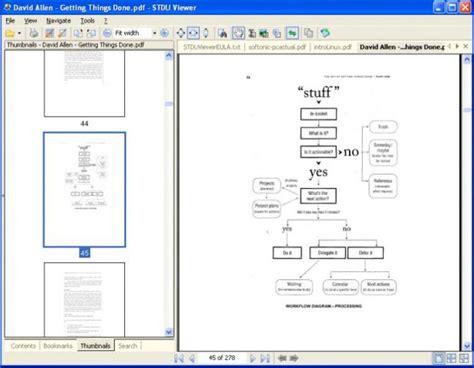Go to first page button

(179, 358)
